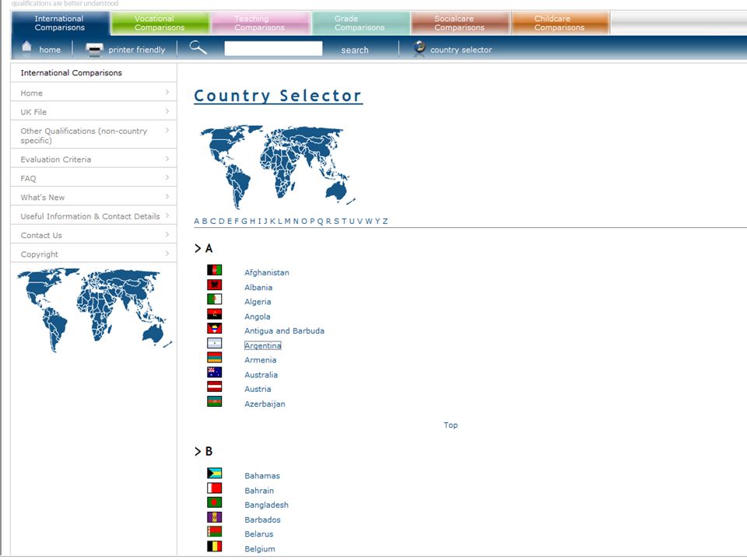This screenshot has width=747, height=560.
Task: Click the Belgium flag icon
Action: coord(215,546)
